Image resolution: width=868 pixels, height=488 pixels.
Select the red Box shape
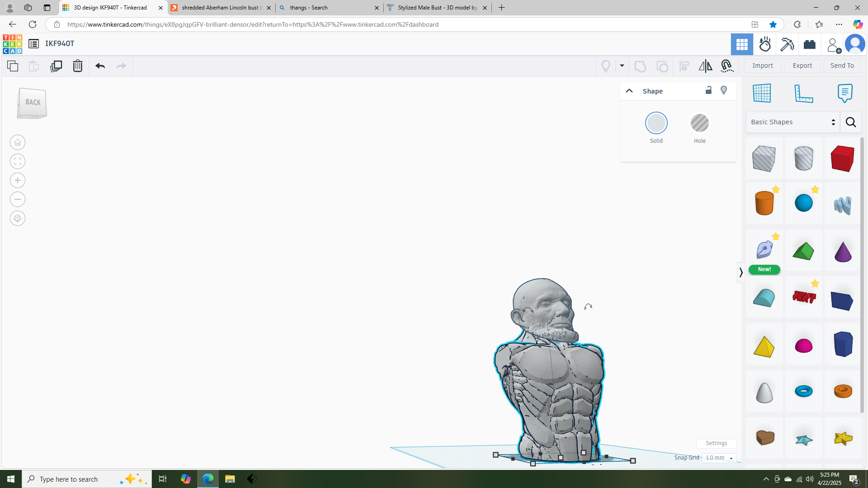(842, 158)
